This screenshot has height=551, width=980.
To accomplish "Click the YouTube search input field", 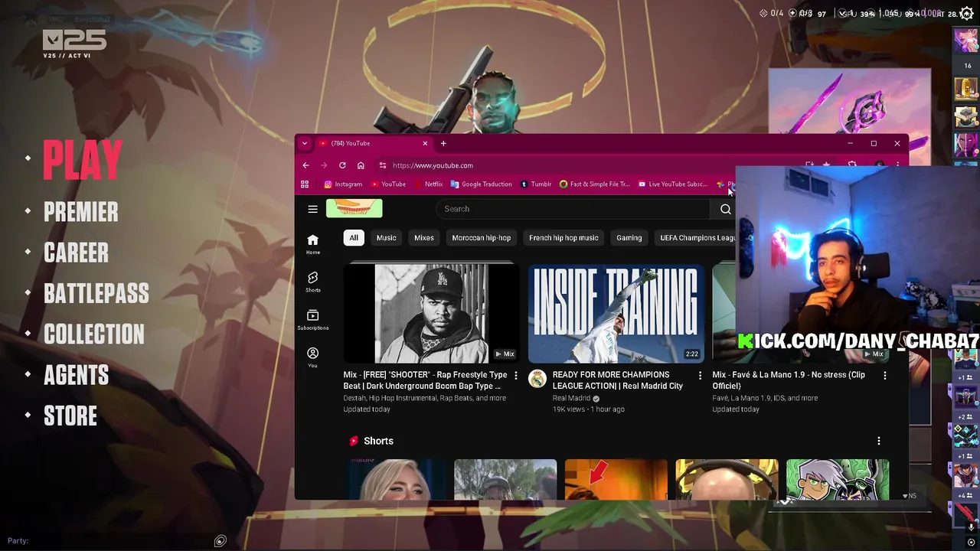I will point(574,209).
